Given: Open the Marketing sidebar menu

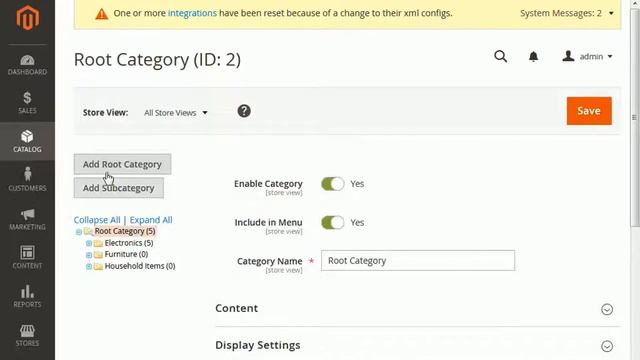Looking at the screenshot, I should [27, 219].
